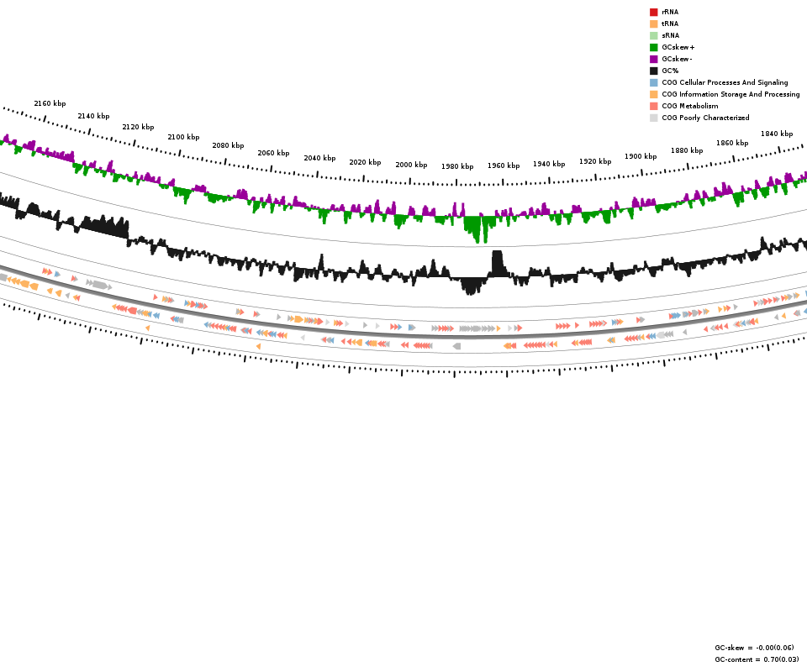Click the 2040 kbp ruler label
Screen dimensions: 807x672
point(319,159)
